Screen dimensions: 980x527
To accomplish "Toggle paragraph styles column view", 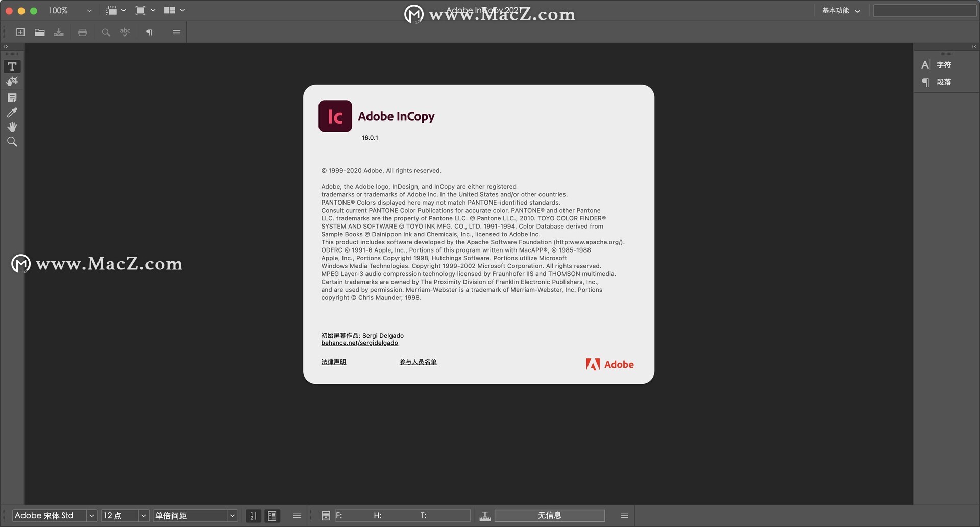I will [x=273, y=516].
